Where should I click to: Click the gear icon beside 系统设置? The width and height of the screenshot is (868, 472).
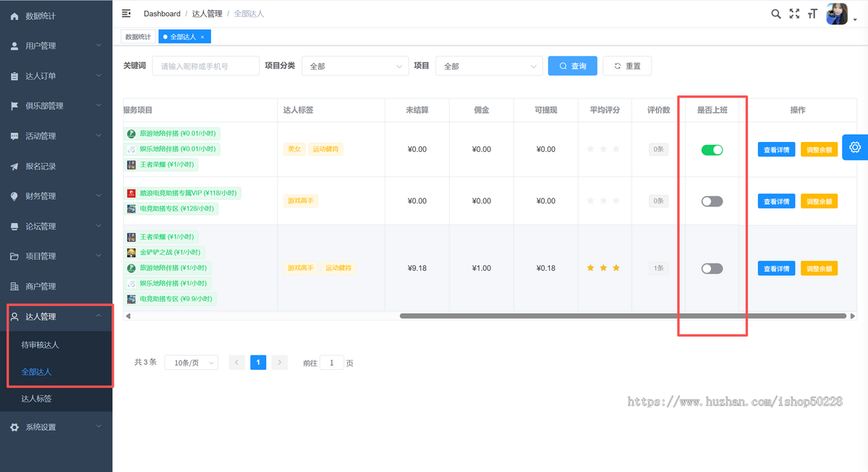click(14, 427)
